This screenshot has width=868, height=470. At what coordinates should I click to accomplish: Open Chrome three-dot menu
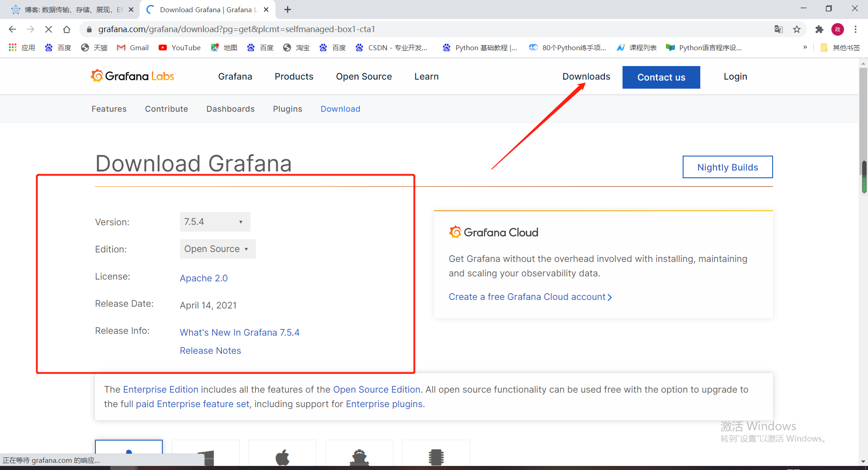(x=855, y=29)
